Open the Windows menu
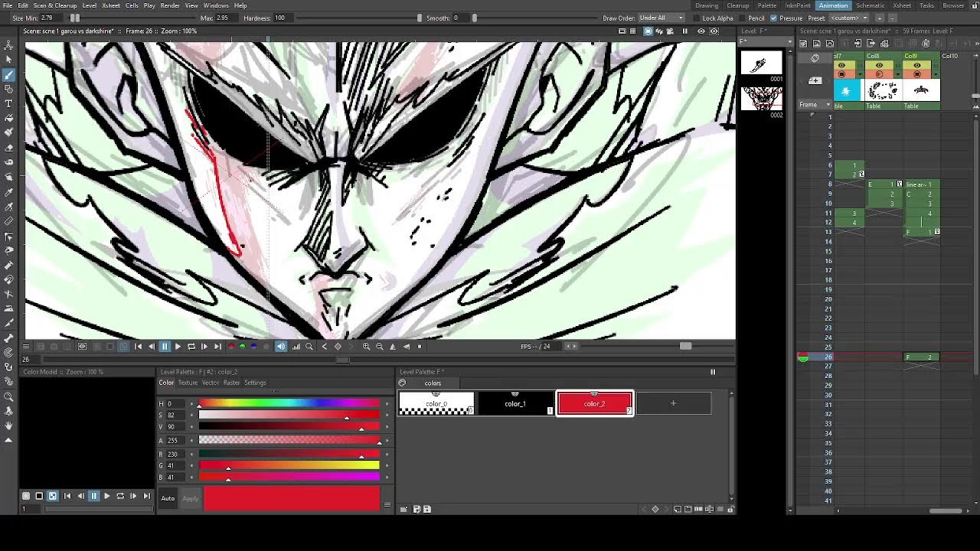This screenshot has width=980, height=551. 216,5
